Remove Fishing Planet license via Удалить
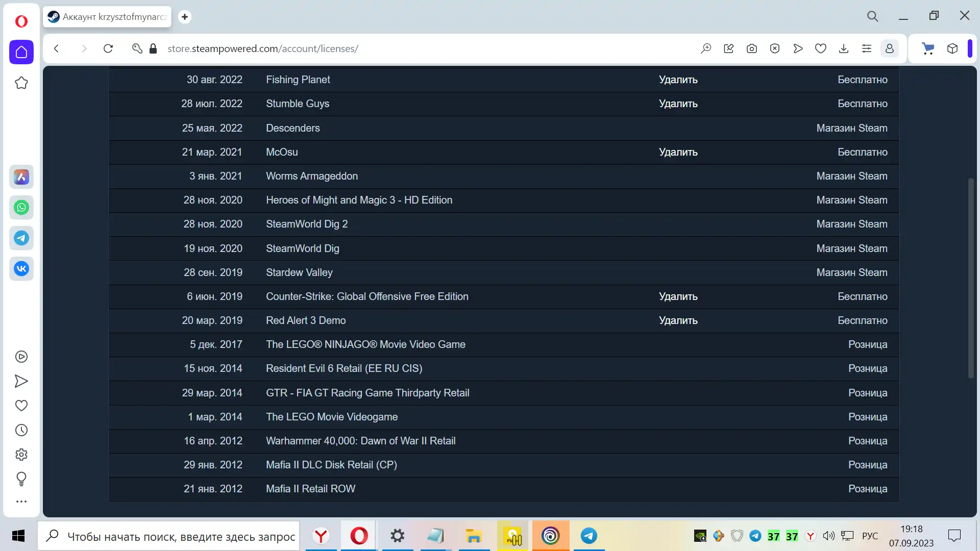This screenshot has width=980, height=551. [678, 80]
